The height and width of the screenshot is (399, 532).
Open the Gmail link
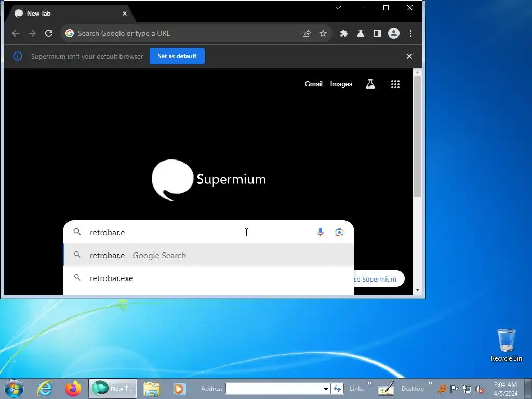point(313,84)
